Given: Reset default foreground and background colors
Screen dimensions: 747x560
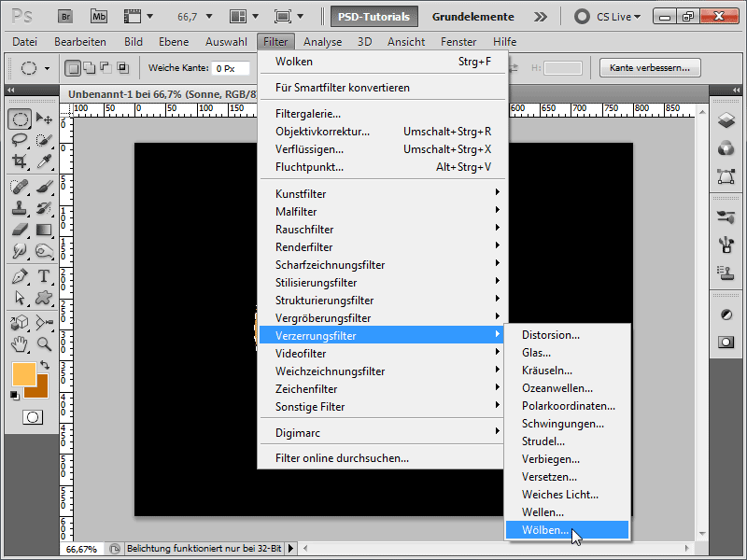Looking at the screenshot, I should tap(15, 395).
